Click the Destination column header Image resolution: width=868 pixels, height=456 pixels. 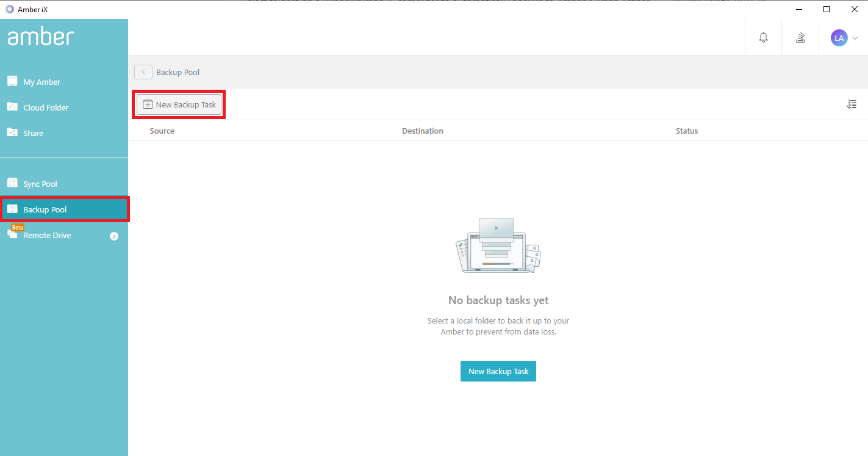(x=422, y=130)
